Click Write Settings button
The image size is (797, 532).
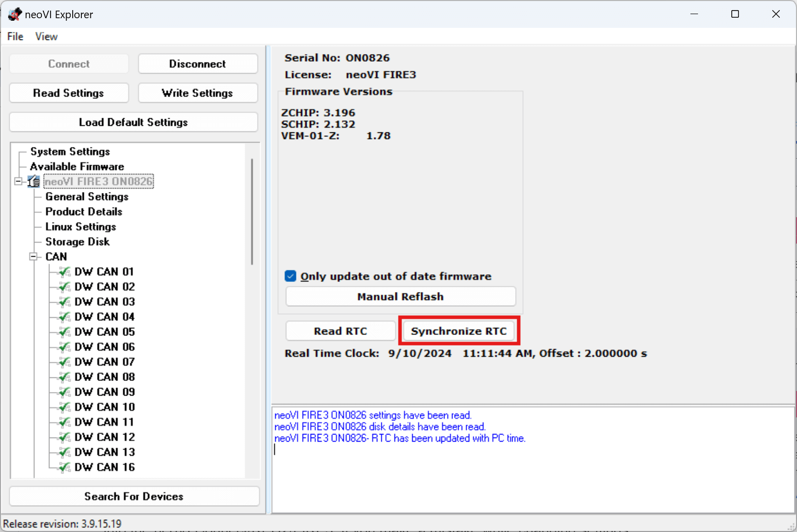[197, 93]
